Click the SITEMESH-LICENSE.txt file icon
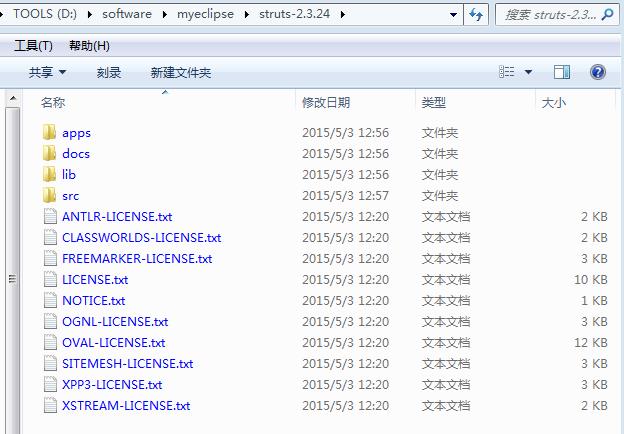 point(50,364)
